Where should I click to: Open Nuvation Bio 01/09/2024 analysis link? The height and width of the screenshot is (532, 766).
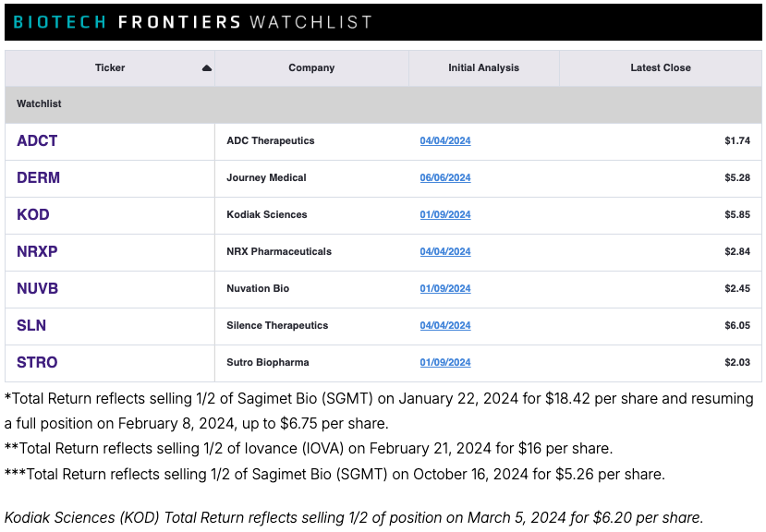point(445,289)
